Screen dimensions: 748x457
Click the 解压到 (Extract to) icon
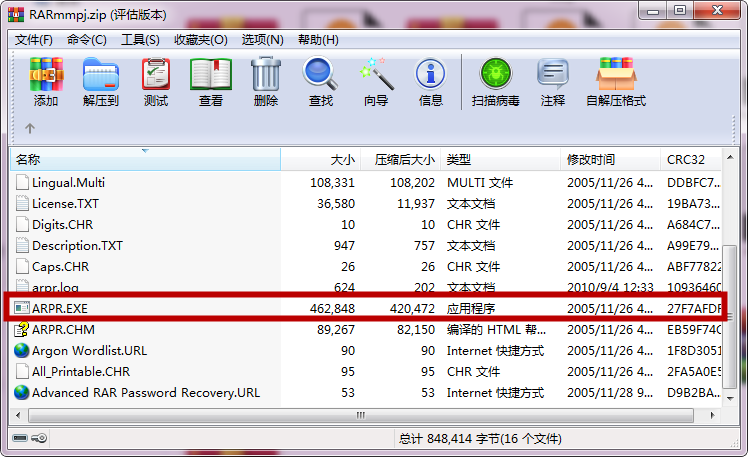click(100, 74)
